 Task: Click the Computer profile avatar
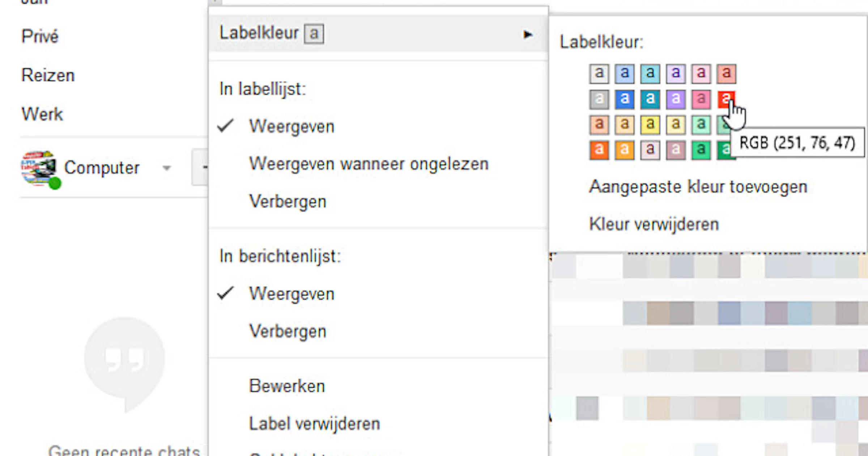point(39,168)
